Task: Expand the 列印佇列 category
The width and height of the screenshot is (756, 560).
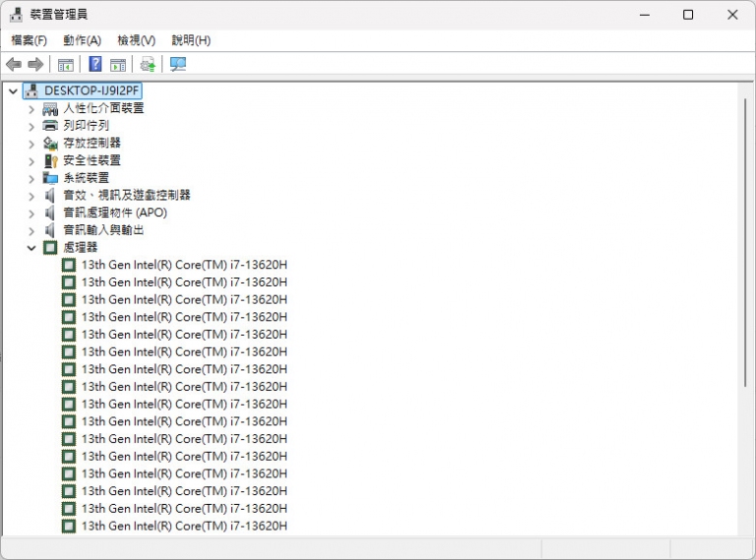Action: (31, 127)
